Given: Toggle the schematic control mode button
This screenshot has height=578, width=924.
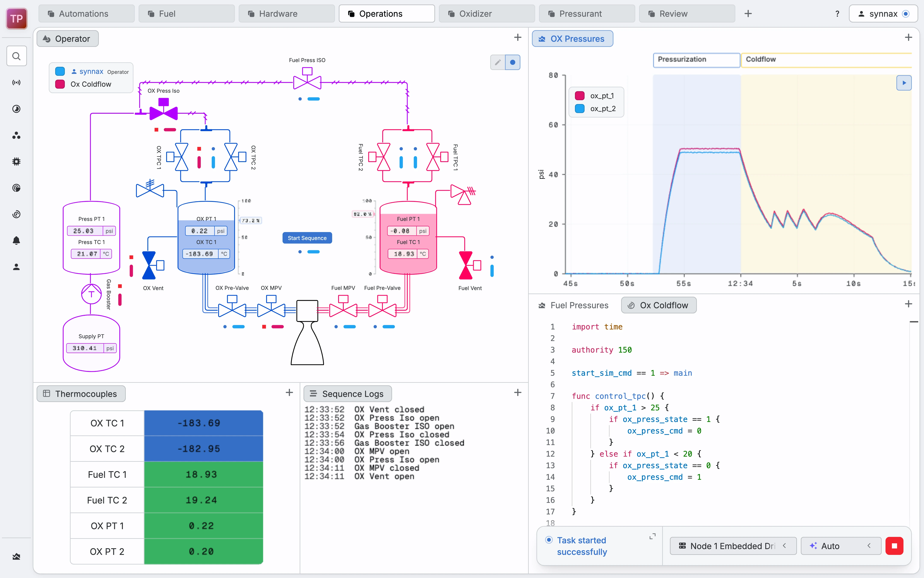Looking at the screenshot, I should tap(512, 62).
